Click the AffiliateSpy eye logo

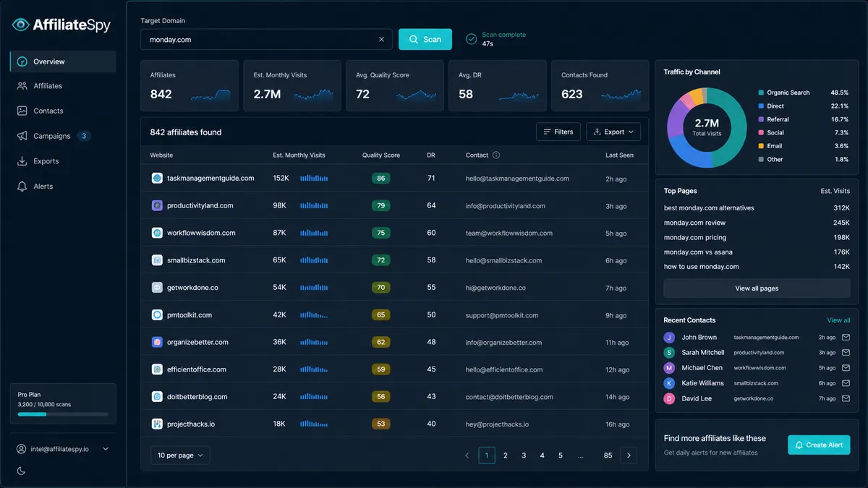coord(20,25)
